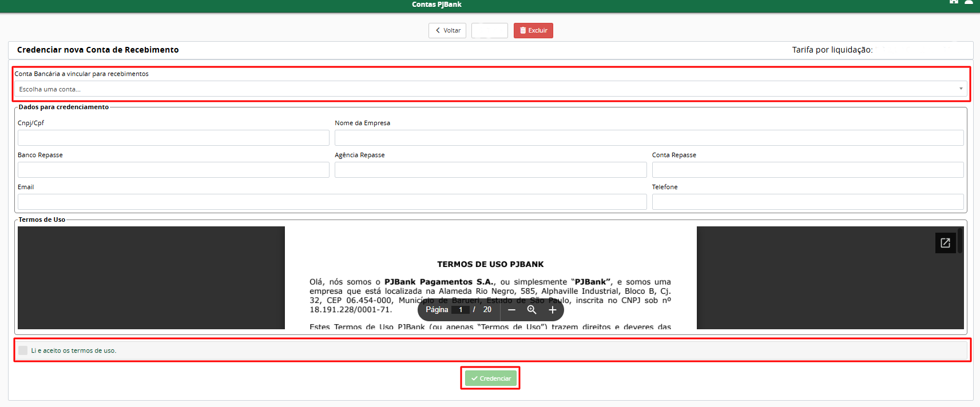Open the PDF terms in a new window
Screen dimensions: 980x407
pos(945,243)
